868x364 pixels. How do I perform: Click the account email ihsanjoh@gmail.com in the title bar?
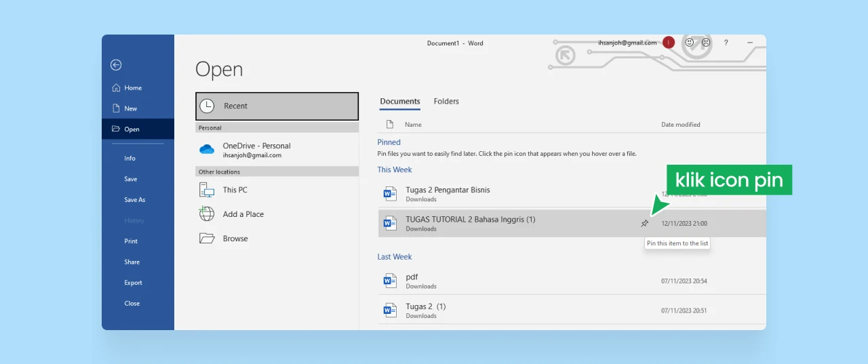(627, 43)
